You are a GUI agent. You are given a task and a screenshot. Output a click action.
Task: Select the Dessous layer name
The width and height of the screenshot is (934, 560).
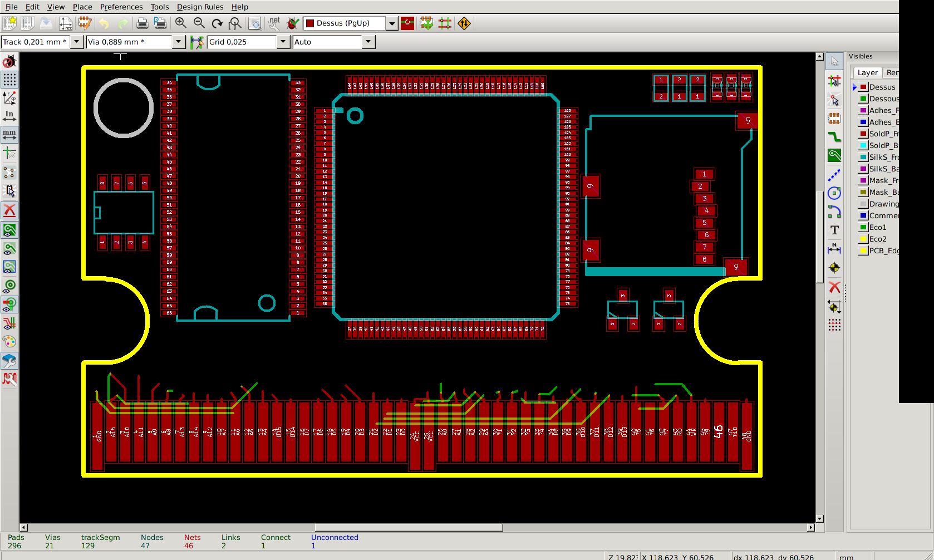pyautogui.click(x=883, y=99)
